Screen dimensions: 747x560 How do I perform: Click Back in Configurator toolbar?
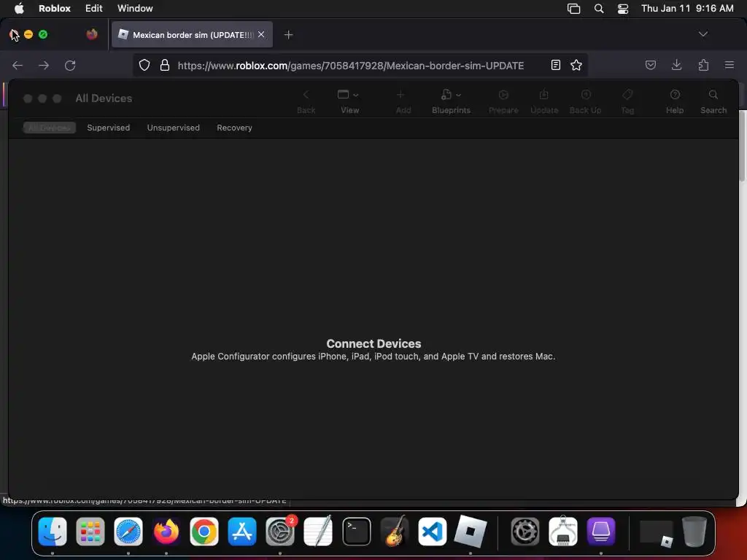coord(306,101)
